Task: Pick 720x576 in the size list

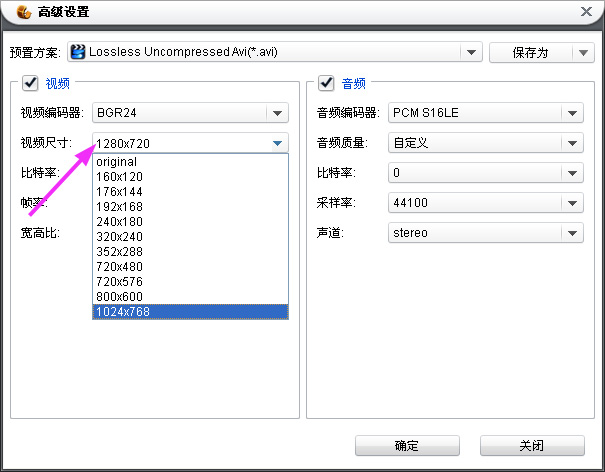Action: (x=190, y=281)
